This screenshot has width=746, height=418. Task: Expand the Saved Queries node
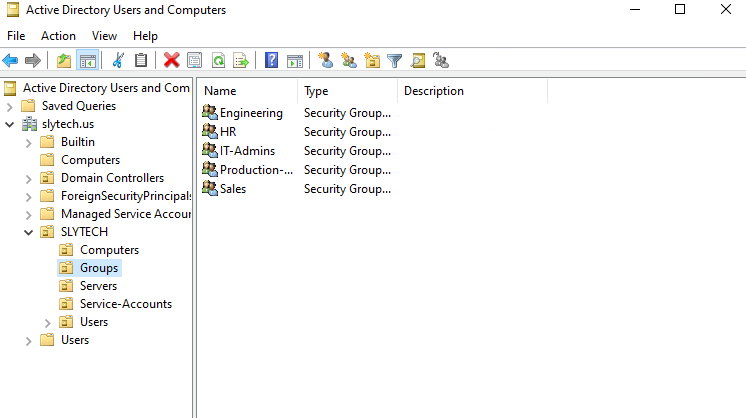[10, 107]
